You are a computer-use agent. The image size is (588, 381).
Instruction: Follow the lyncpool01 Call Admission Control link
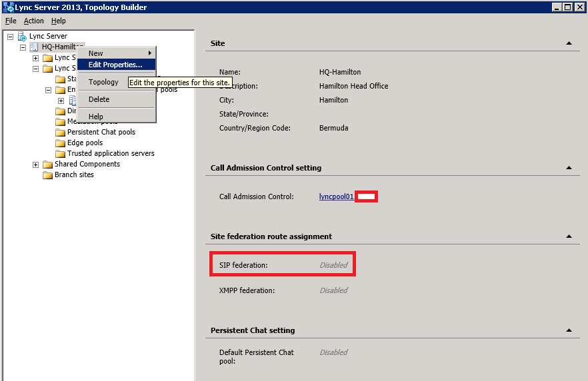click(x=336, y=196)
